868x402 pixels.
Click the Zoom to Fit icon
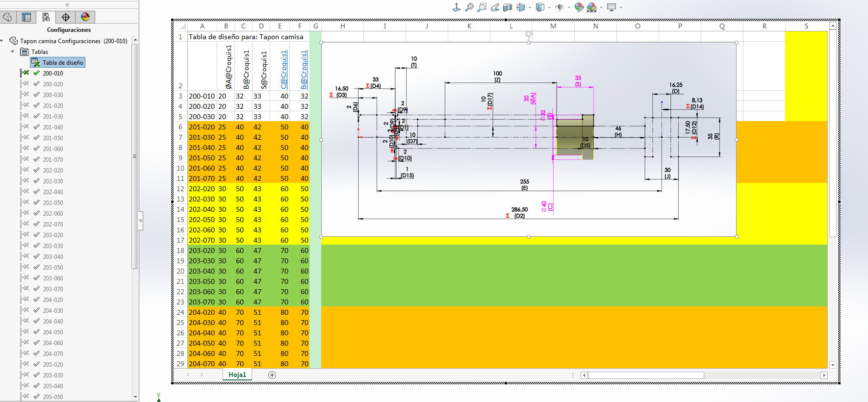tap(469, 7)
